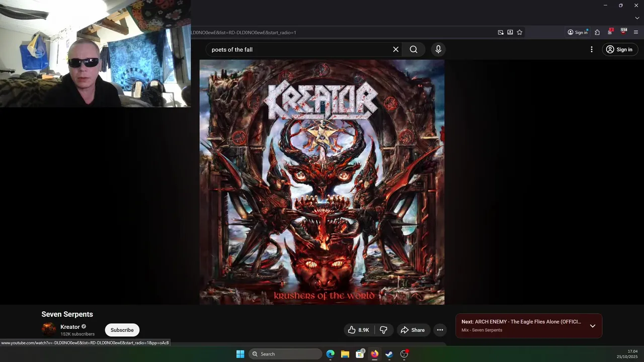Clear the YouTube search text

coord(395,49)
